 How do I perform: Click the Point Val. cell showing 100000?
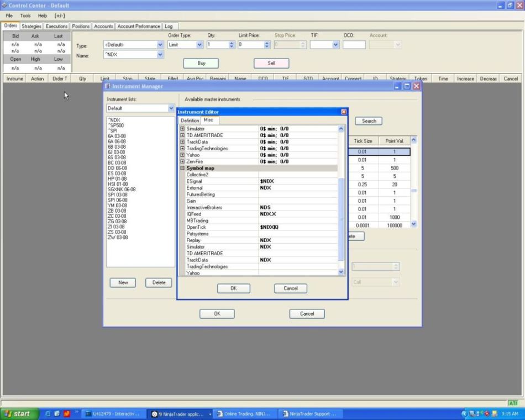coord(395,225)
